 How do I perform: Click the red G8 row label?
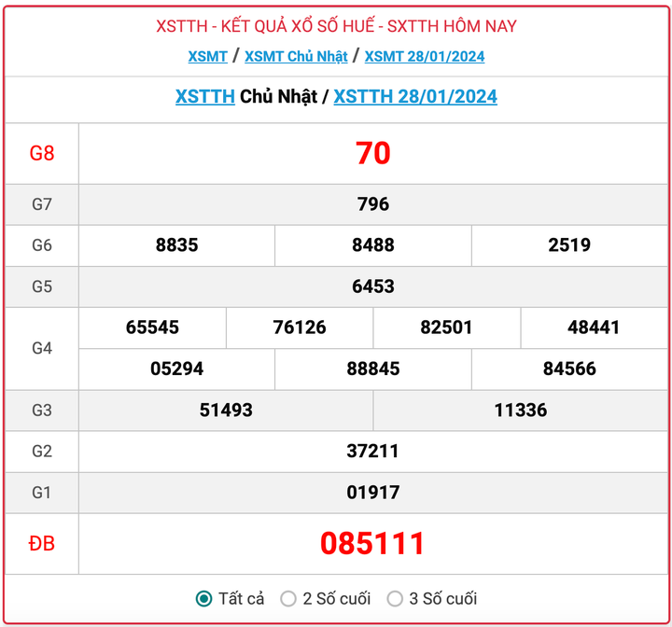[x=42, y=153]
